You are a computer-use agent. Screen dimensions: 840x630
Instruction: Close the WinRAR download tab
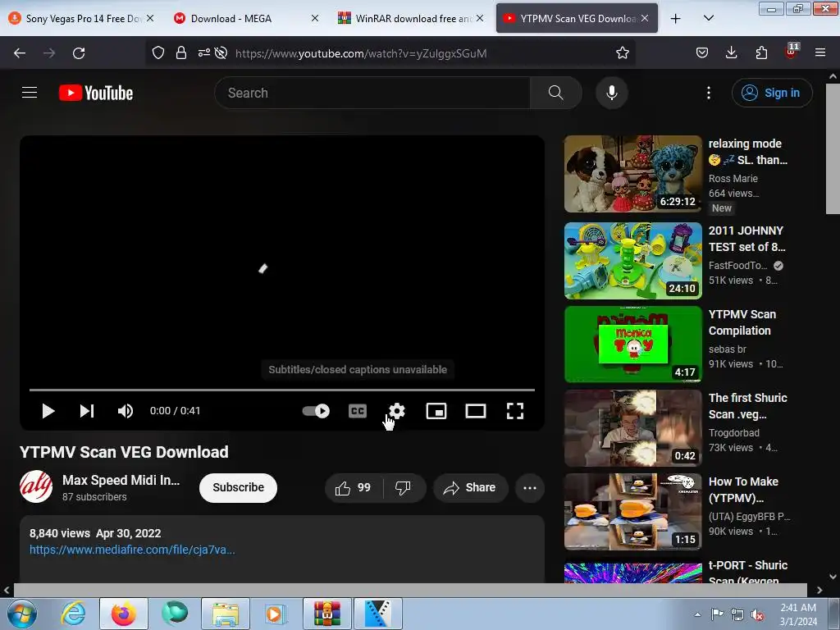pyautogui.click(x=480, y=18)
